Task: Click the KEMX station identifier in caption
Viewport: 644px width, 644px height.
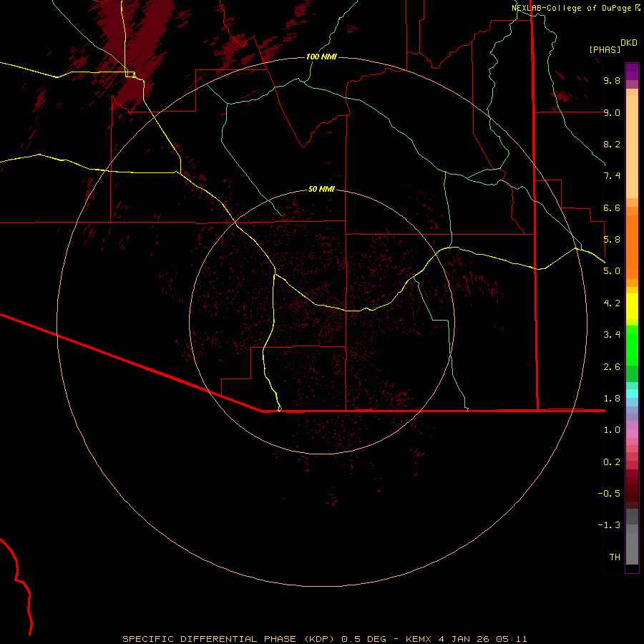Action: [x=418, y=639]
